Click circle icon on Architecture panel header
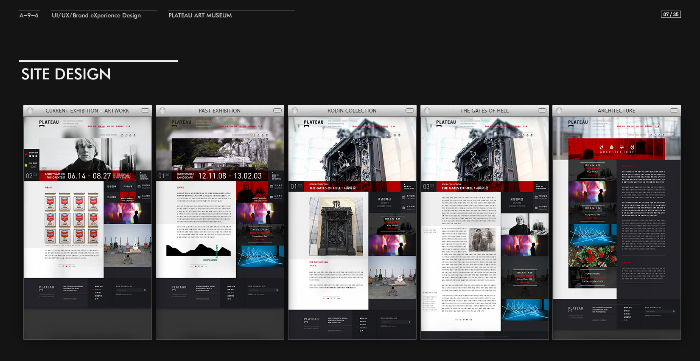Viewport: 700px width, 361px height. [559, 111]
